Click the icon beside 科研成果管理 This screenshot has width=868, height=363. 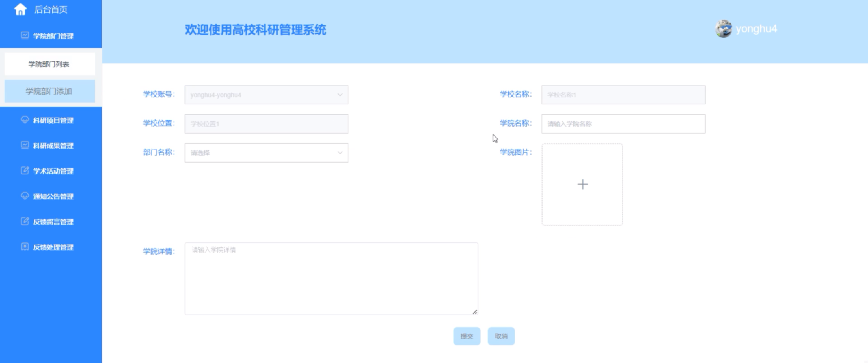pos(25,145)
